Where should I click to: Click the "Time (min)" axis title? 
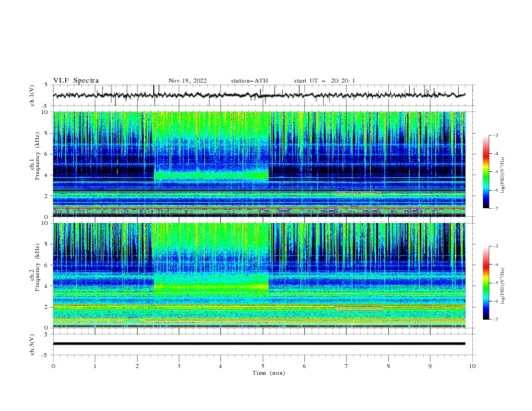[x=269, y=373]
